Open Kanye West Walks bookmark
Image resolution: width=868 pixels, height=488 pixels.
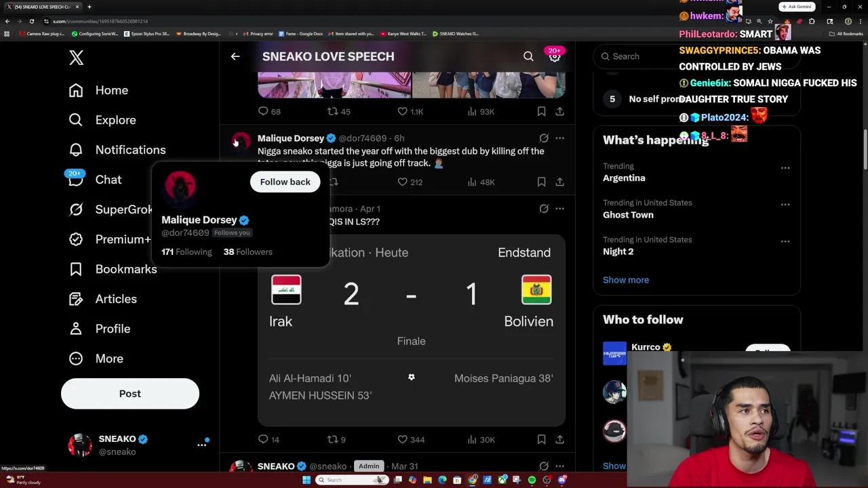pyautogui.click(x=403, y=33)
